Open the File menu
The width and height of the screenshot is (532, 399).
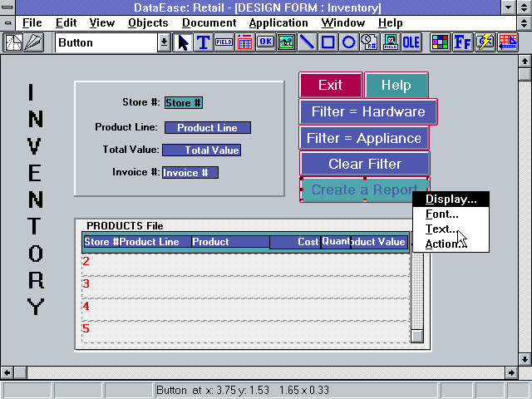coord(32,22)
